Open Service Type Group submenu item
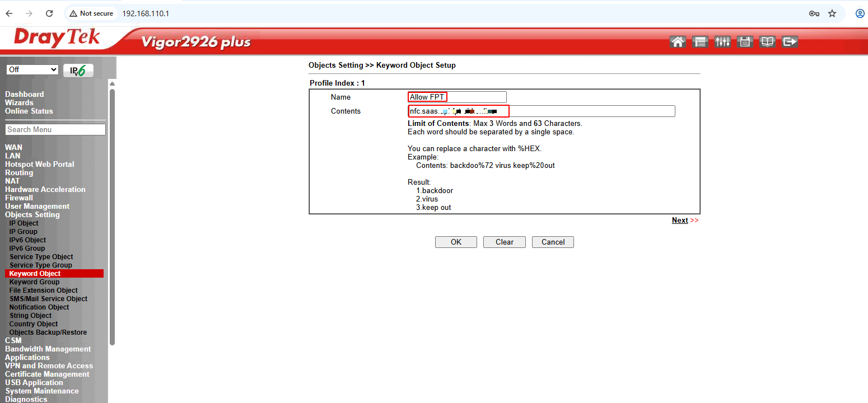This screenshot has width=868, height=403. click(x=41, y=265)
